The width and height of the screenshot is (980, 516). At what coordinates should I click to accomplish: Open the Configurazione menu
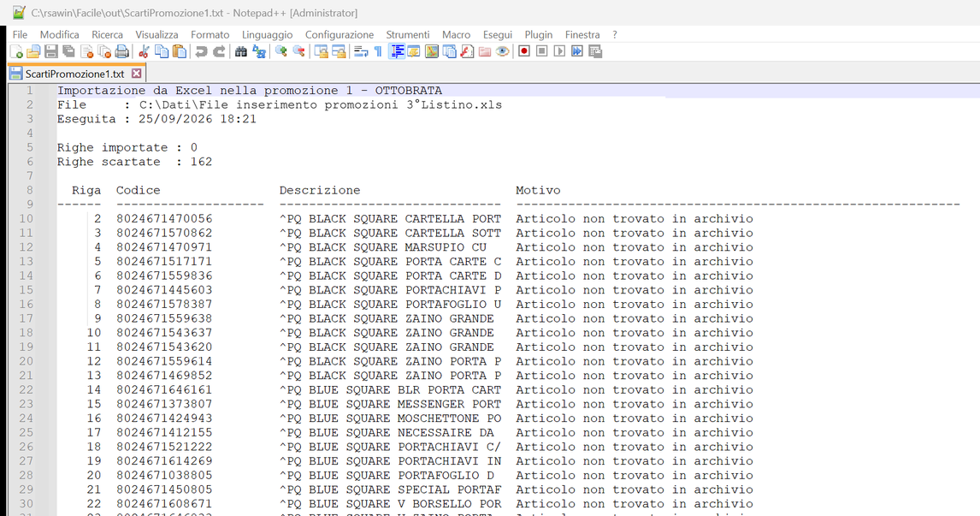click(x=339, y=35)
